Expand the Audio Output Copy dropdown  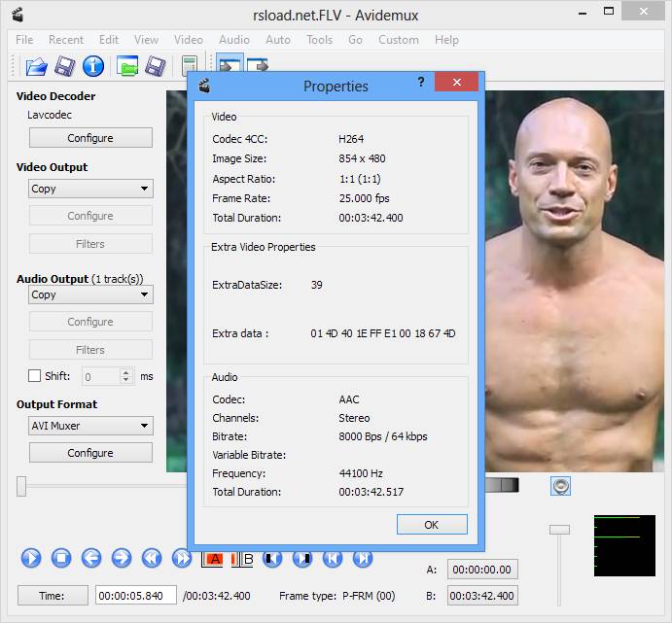[90, 294]
